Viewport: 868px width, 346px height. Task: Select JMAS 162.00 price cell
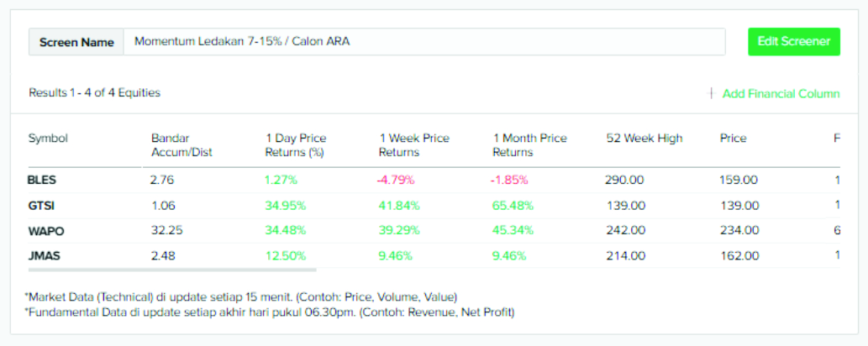point(739,255)
